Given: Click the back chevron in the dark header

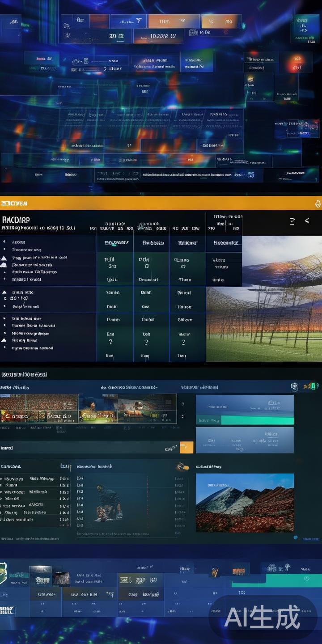Looking at the screenshot, I should coord(307,220).
